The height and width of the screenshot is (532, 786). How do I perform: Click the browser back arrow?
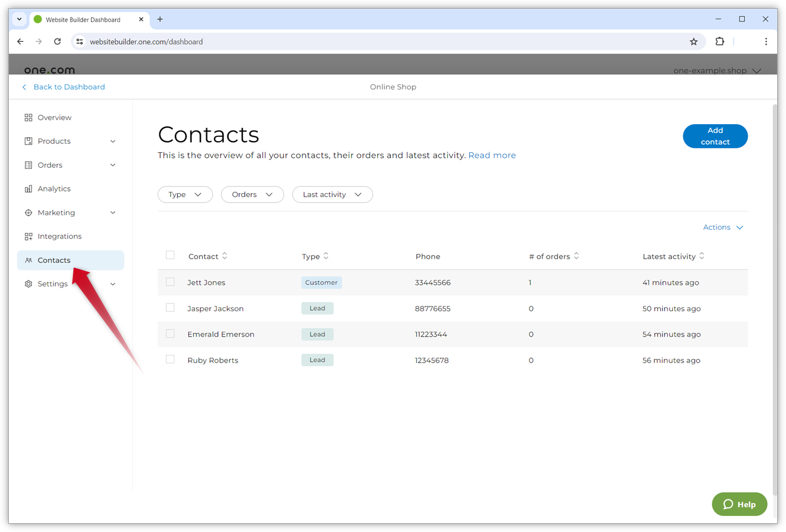pos(20,41)
